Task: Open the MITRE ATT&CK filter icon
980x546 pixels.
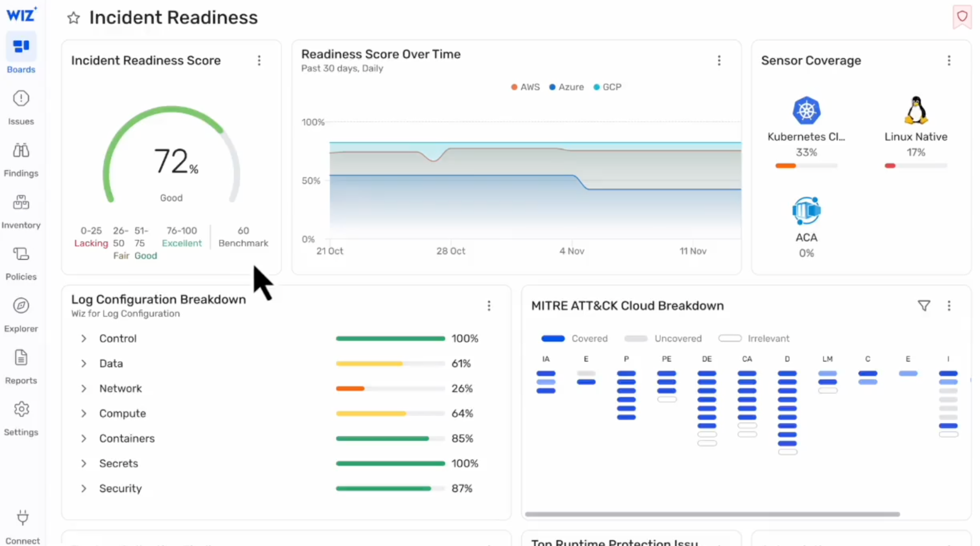Action: pos(924,306)
